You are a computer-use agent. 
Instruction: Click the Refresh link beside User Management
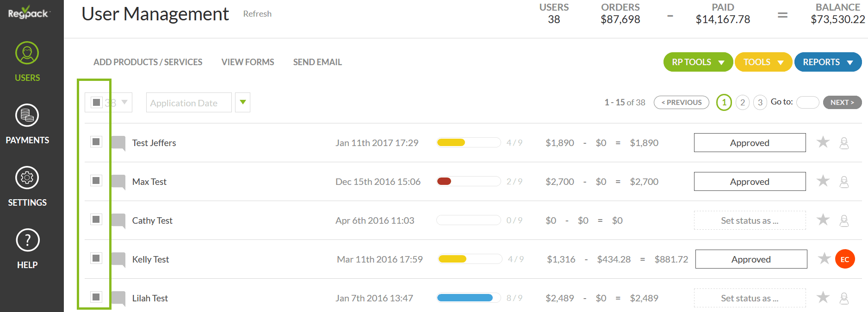(x=257, y=14)
